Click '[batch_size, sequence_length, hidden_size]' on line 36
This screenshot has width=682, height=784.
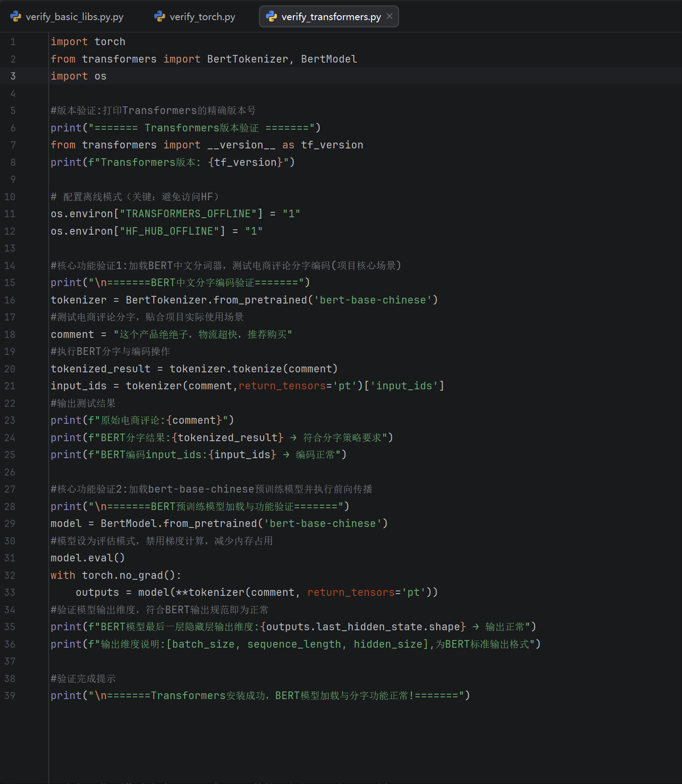tap(297, 644)
